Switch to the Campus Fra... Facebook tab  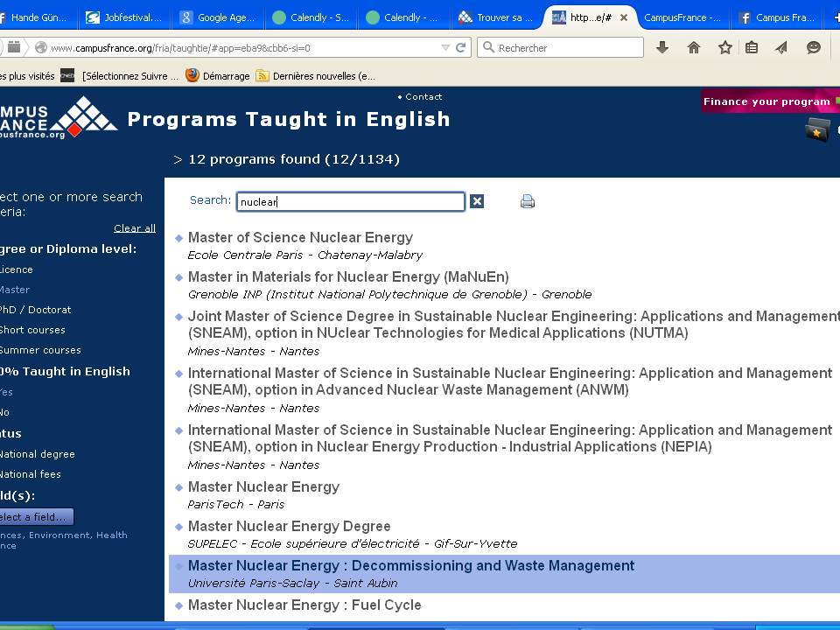777,17
